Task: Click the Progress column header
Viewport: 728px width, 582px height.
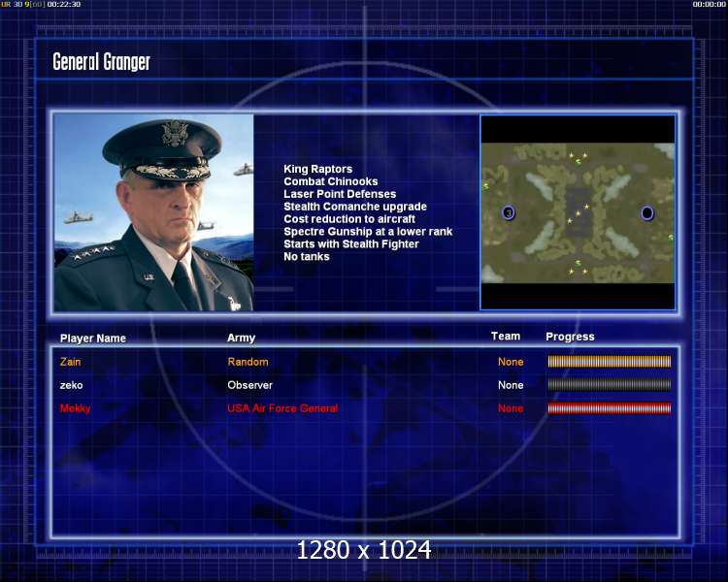Action: click(x=570, y=337)
